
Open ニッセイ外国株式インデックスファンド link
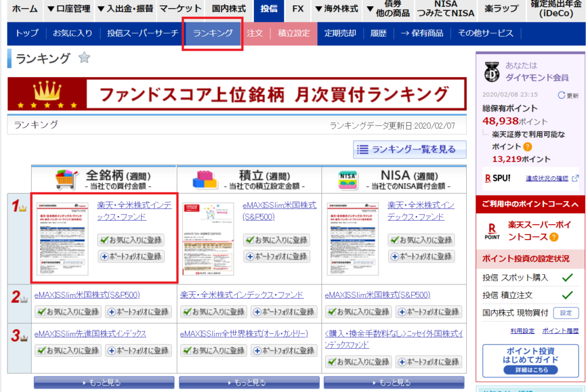tap(394, 339)
